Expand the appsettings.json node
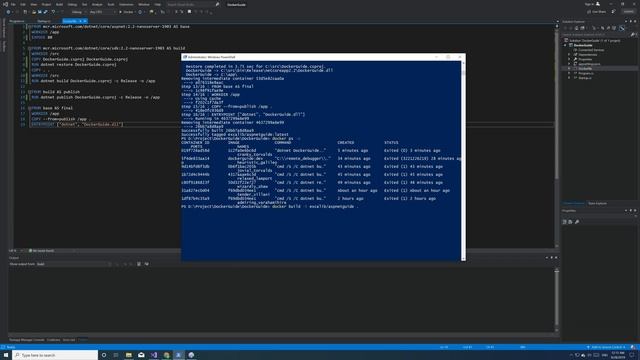This screenshot has height=360, width=640. (x=569, y=64)
